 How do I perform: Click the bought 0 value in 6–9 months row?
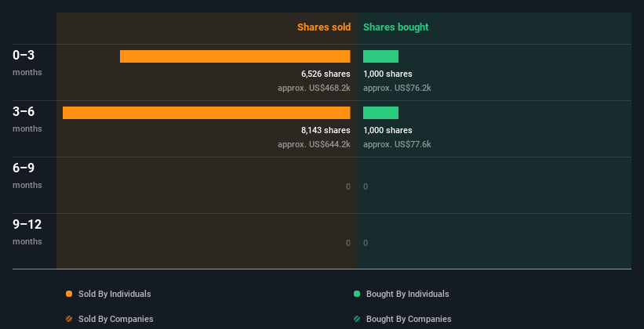(366, 186)
